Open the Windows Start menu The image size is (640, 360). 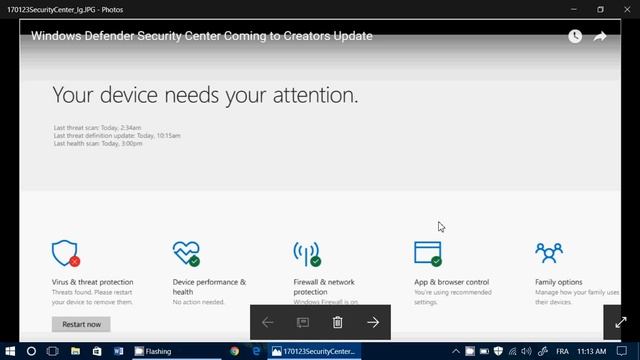(10, 351)
